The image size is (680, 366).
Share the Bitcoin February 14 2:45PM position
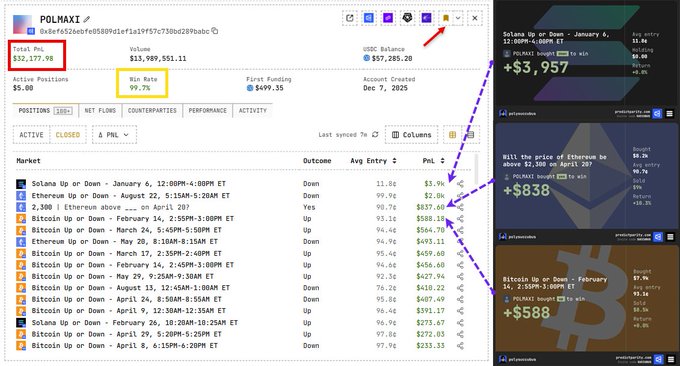click(460, 265)
